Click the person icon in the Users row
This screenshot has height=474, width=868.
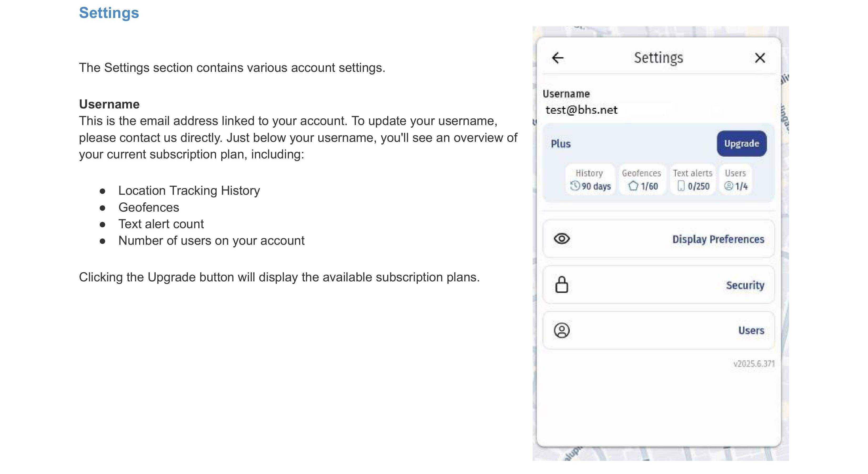pyautogui.click(x=562, y=330)
